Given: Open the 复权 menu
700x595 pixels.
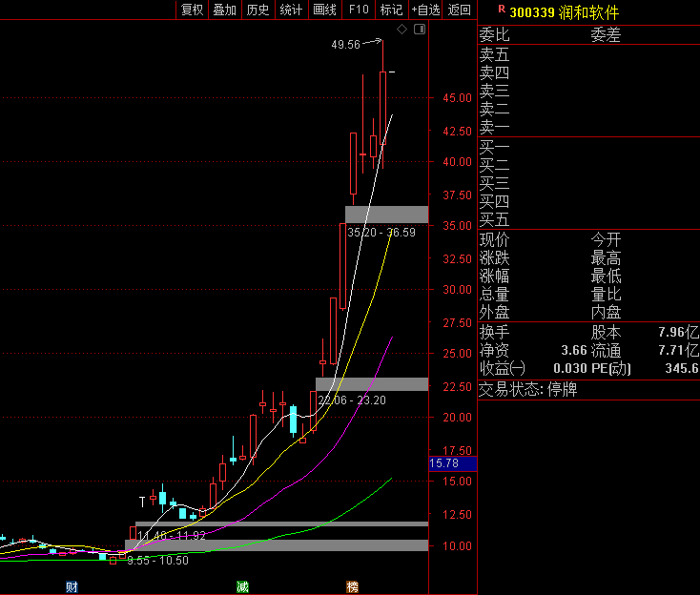Looking at the screenshot, I should (193, 10).
